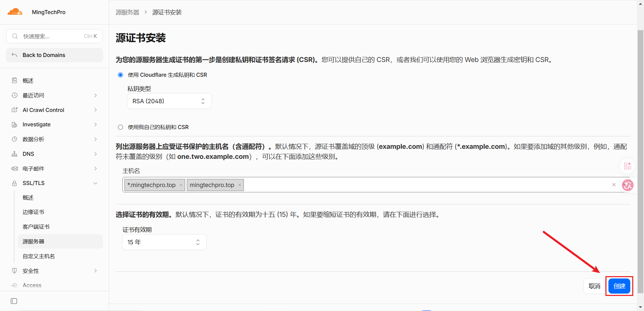This screenshot has width=644, height=311.
Task: Toggle the sidebar collapse icon at bottom
Action: (14, 301)
